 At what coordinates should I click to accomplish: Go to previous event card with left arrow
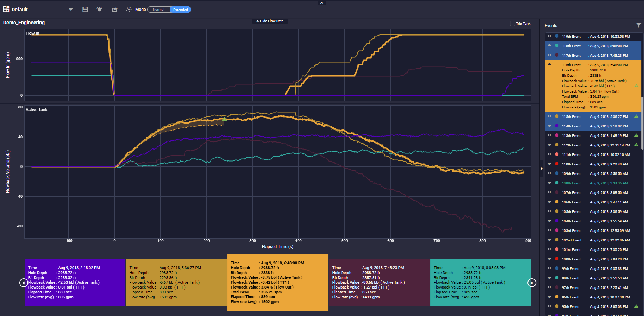(23, 283)
